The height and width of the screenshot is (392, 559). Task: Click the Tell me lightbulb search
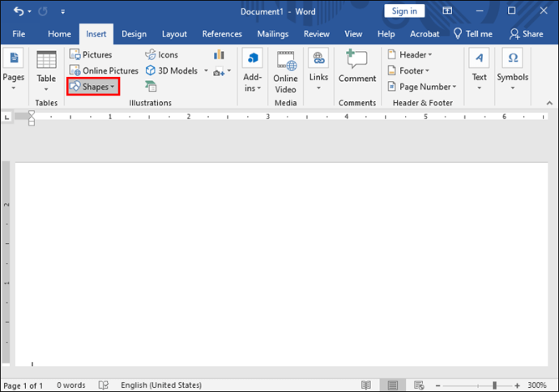[473, 34]
